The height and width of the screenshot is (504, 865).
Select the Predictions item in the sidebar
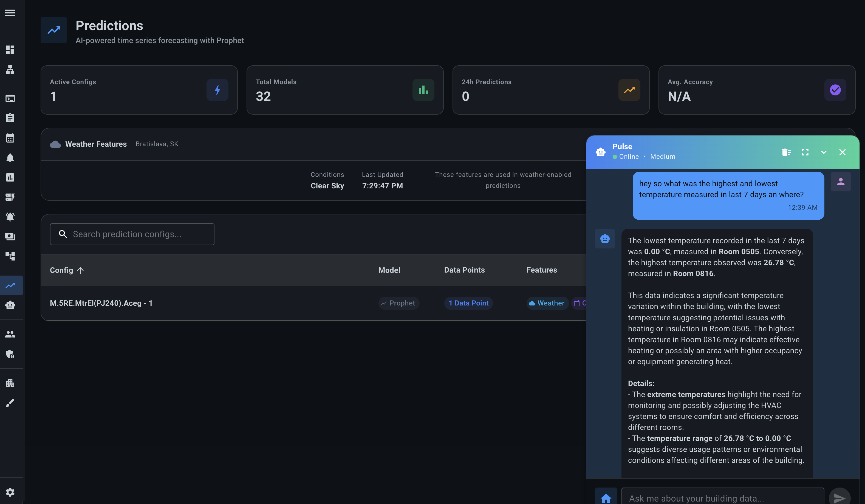tap(10, 285)
